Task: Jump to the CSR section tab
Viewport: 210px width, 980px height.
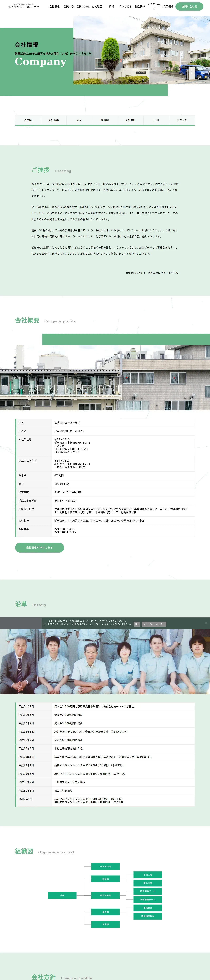Action: pos(156,120)
